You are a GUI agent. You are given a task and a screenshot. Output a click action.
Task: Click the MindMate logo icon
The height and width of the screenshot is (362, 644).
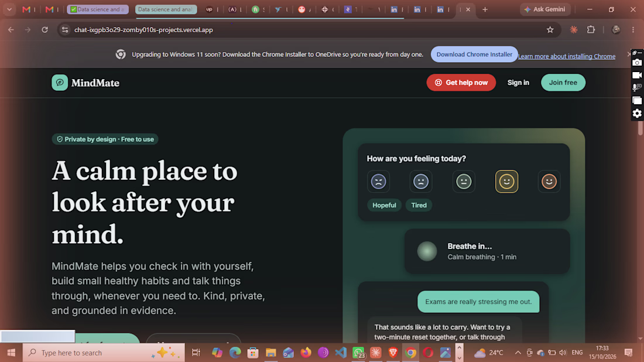coord(60,83)
